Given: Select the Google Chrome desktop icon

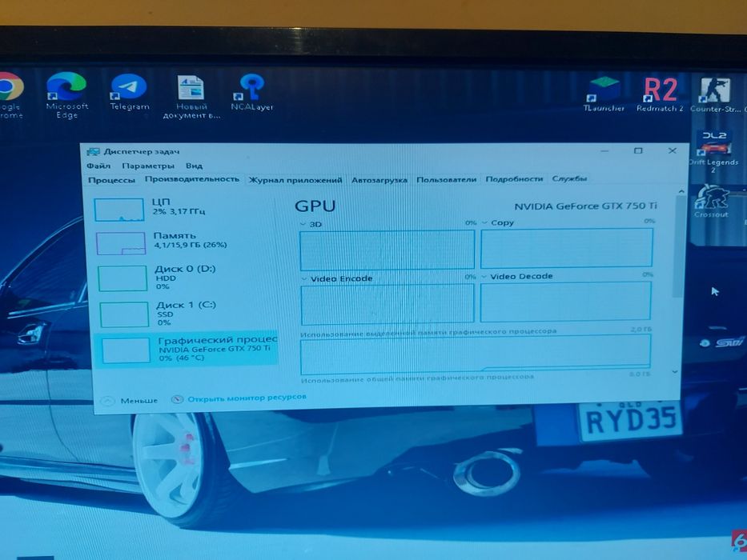Looking at the screenshot, I should coord(10,95).
